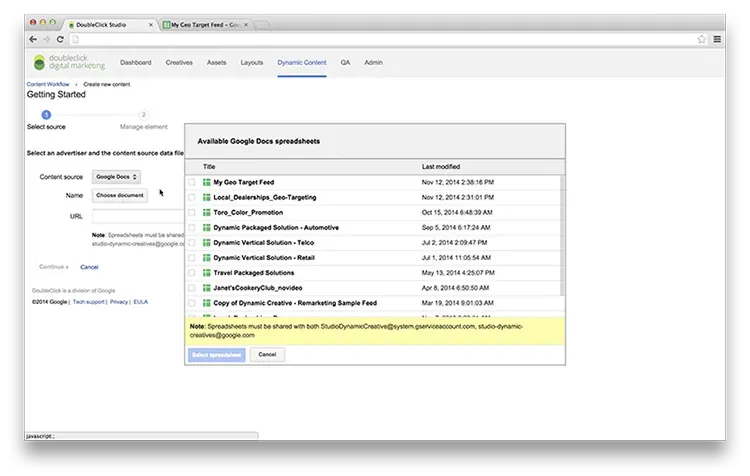Open the Chrome hamburger menu
The height and width of the screenshot is (476, 750).
(717, 39)
